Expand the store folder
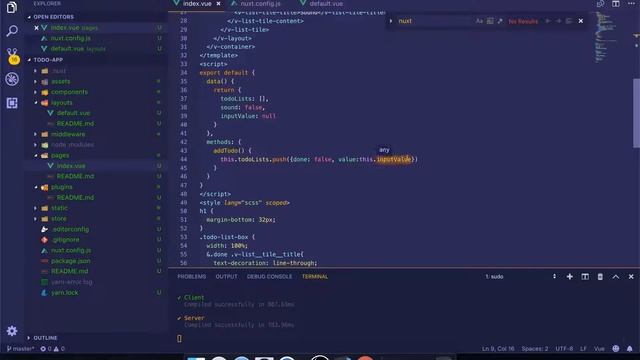 (58, 219)
